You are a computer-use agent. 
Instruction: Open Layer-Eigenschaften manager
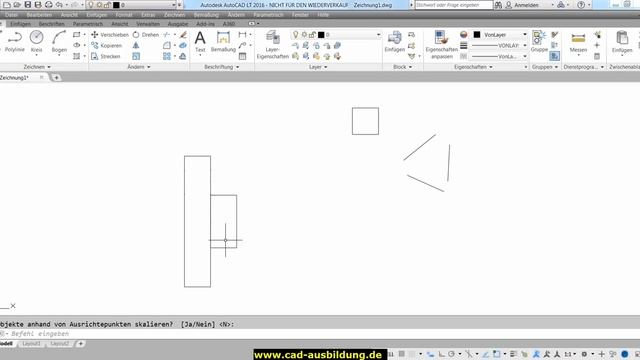272,45
